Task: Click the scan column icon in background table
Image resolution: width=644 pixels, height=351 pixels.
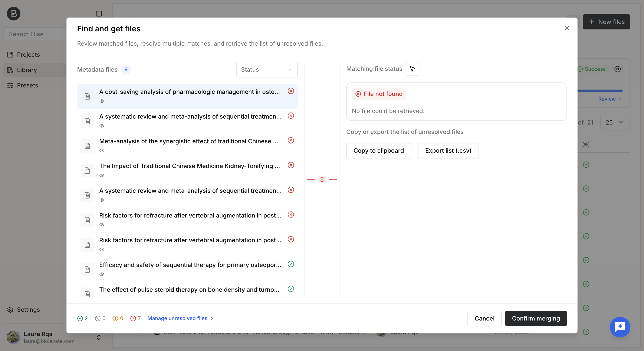Action: (586, 144)
